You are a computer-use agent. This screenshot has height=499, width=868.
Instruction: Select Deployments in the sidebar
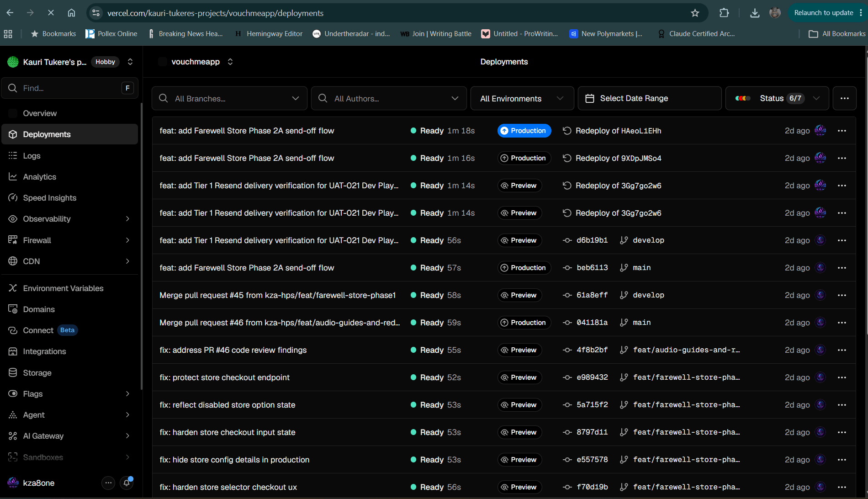[70, 134]
